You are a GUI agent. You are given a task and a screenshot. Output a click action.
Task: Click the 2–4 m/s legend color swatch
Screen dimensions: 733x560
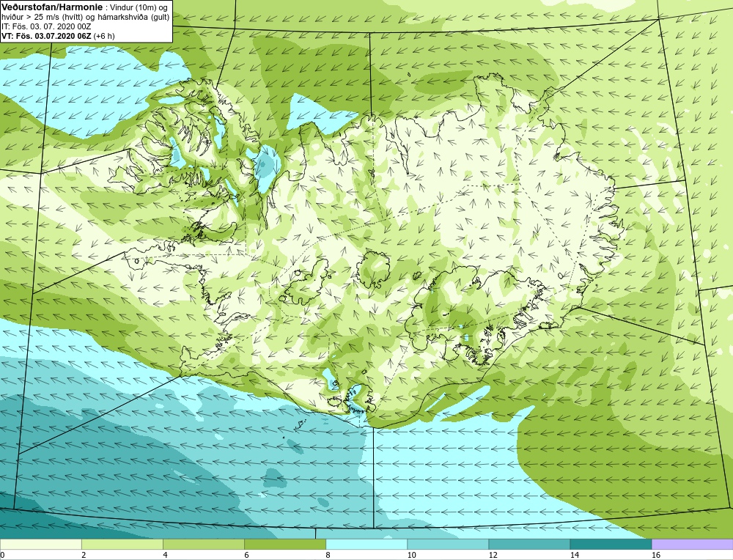click(x=122, y=544)
